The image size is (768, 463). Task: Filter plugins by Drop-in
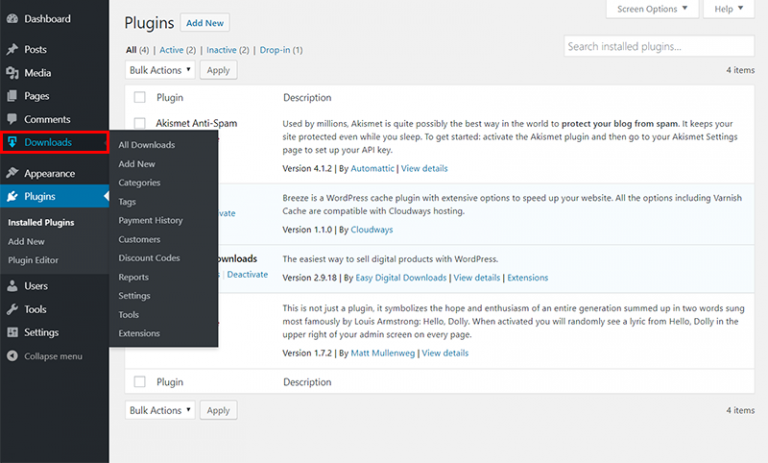click(x=275, y=50)
